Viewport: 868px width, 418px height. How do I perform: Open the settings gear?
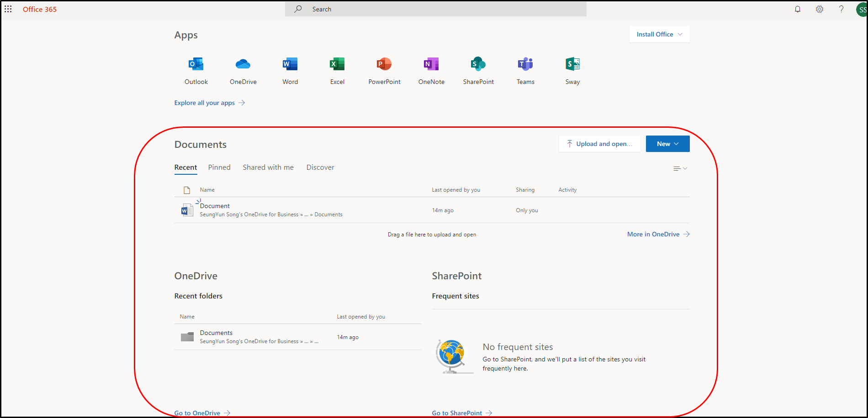tap(820, 9)
